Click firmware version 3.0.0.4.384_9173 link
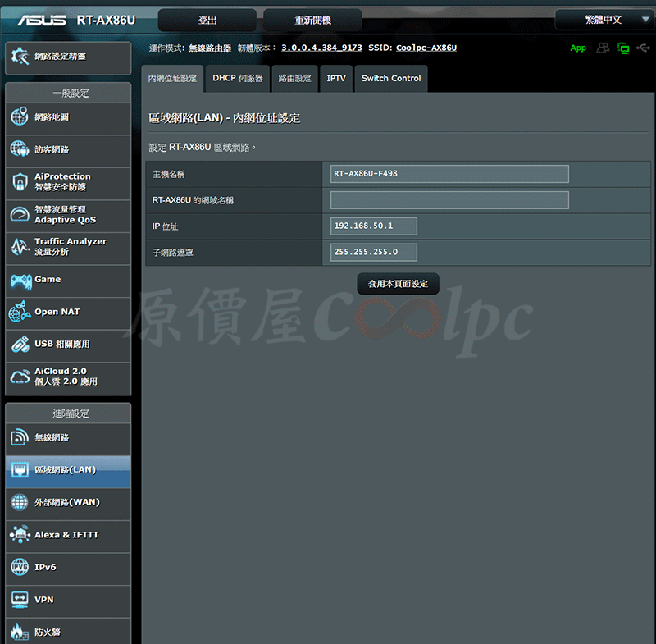The height and width of the screenshot is (644, 656). [x=321, y=48]
